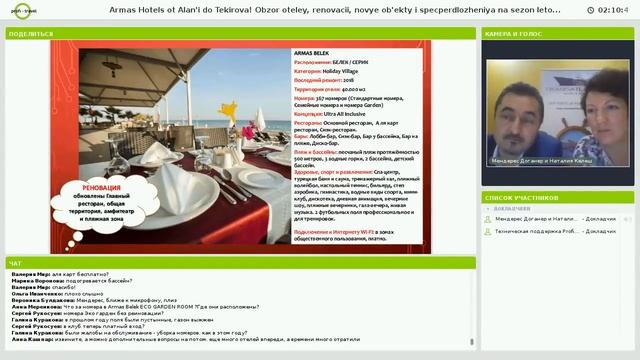This screenshot has width=640, height=360.
Task: Click the ПОДЕЛИТЬСЯ panel header
Action: [240, 34]
